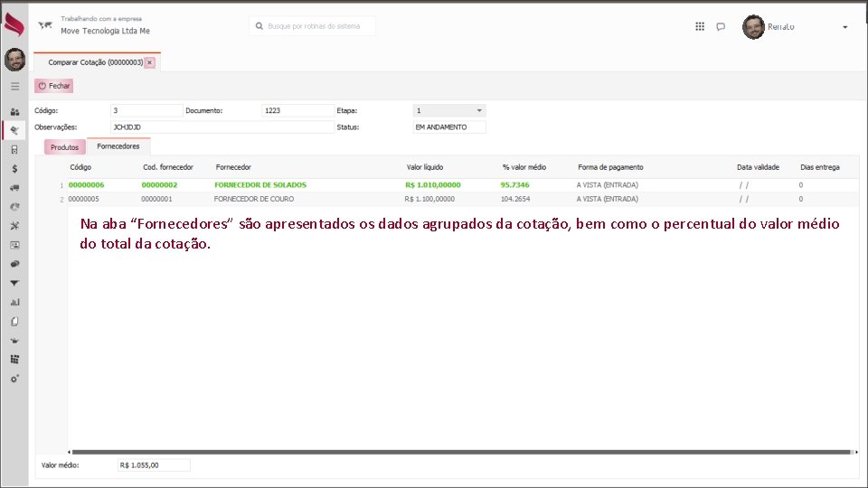The height and width of the screenshot is (488, 868).
Task: Select the Comparar Cotação (00000003) tab
Action: (95, 62)
